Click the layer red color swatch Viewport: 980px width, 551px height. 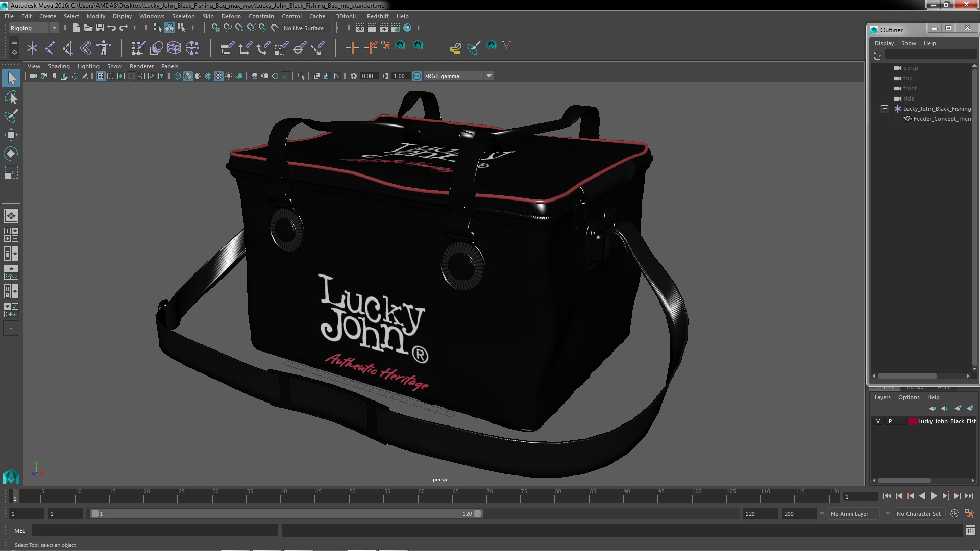pos(912,421)
